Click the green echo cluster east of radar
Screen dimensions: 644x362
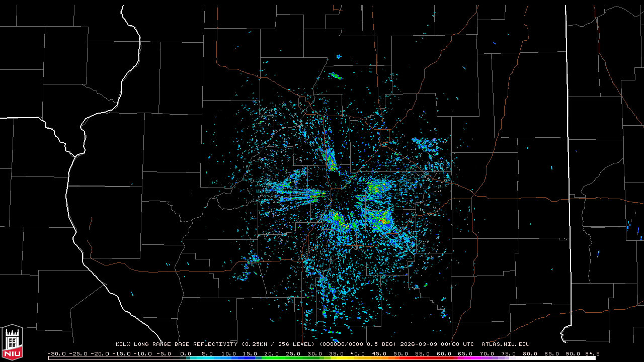pyautogui.click(x=375, y=189)
